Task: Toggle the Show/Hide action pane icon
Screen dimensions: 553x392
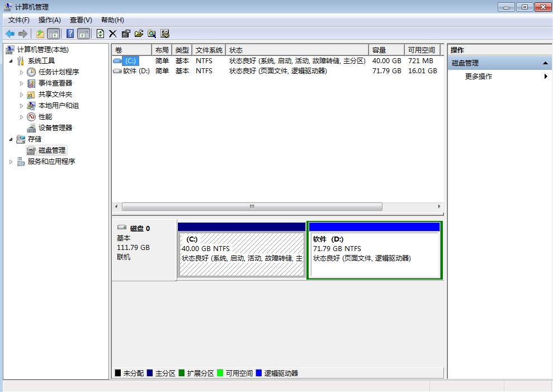Action: click(x=83, y=34)
